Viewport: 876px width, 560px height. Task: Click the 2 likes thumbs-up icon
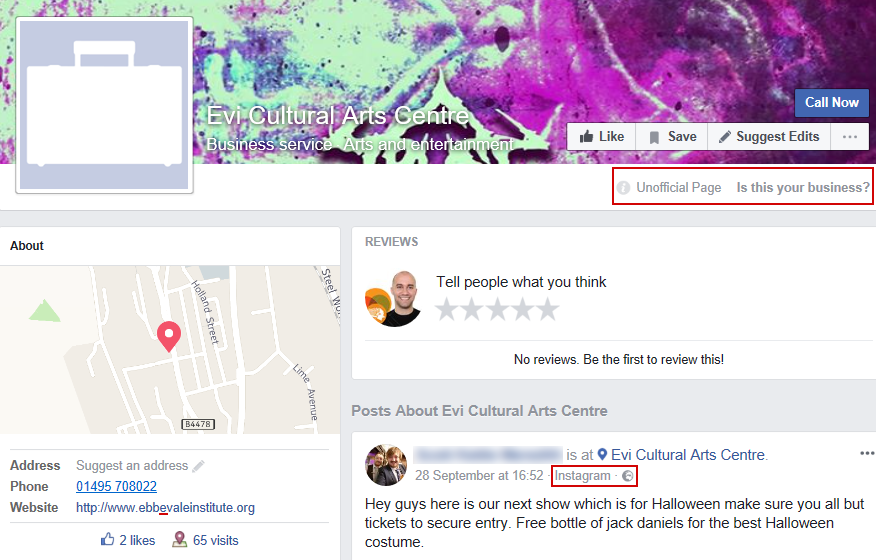pyautogui.click(x=107, y=539)
